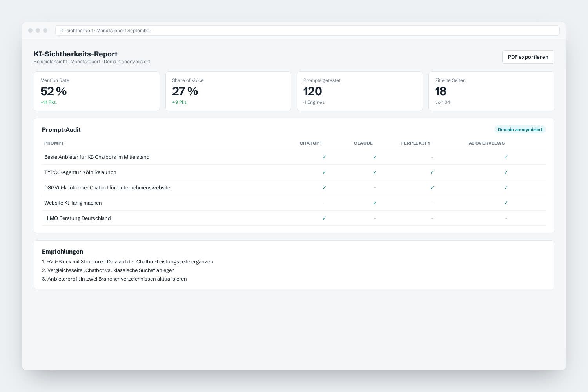The height and width of the screenshot is (392, 588).
Task: Click Claude checkmark in Beste Anbieter row
Action: [375, 157]
